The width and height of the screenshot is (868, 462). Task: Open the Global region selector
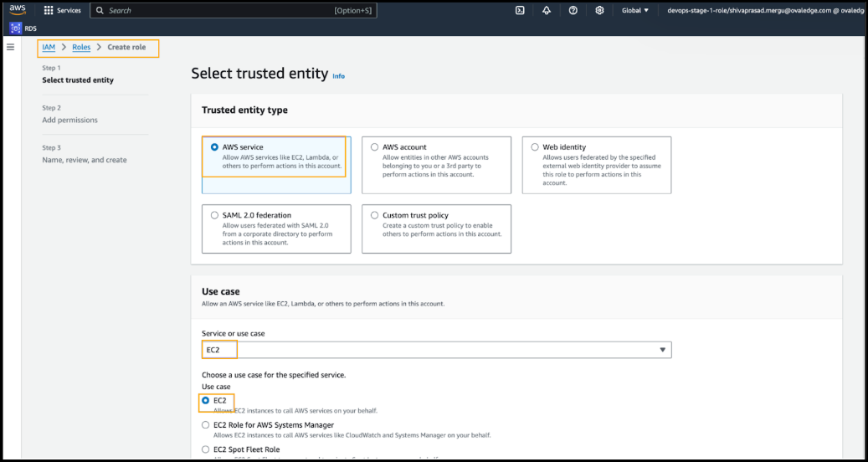(634, 11)
